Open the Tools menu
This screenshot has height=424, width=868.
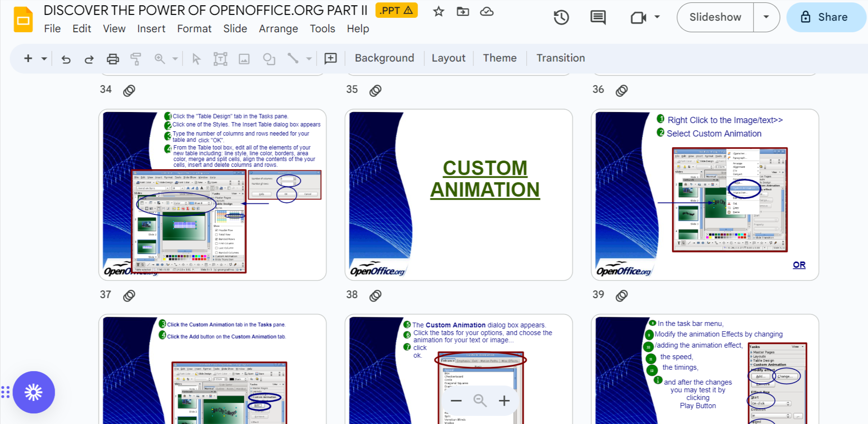tap(322, 29)
